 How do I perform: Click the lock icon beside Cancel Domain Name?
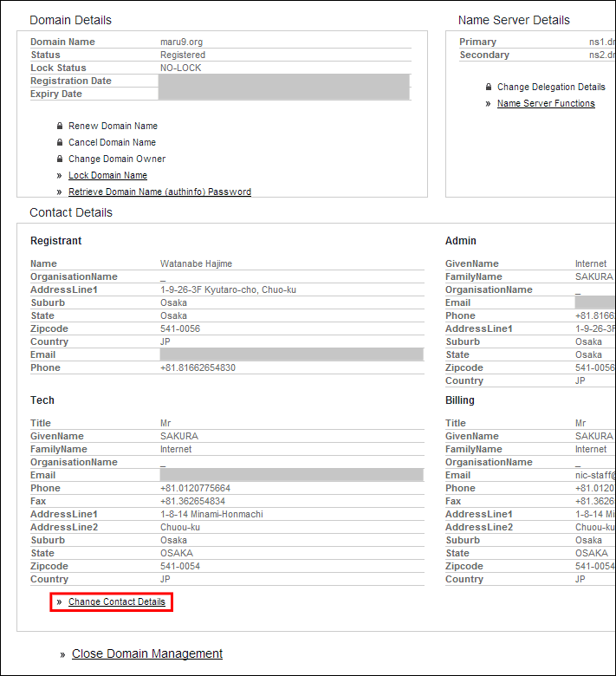(60, 143)
